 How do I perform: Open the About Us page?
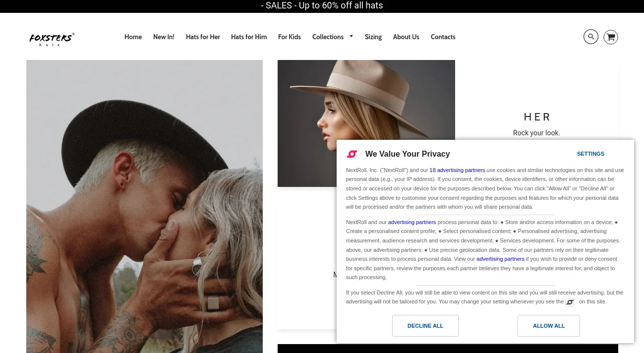[x=406, y=37]
